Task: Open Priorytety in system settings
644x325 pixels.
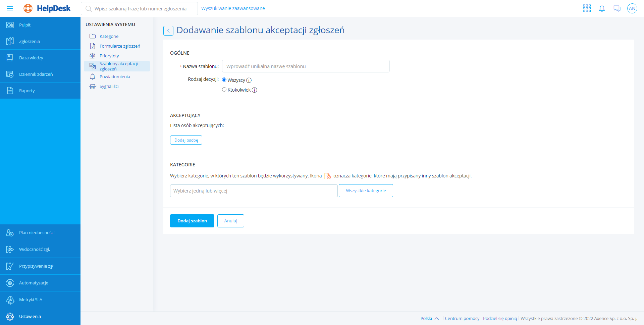Action: 109,56
